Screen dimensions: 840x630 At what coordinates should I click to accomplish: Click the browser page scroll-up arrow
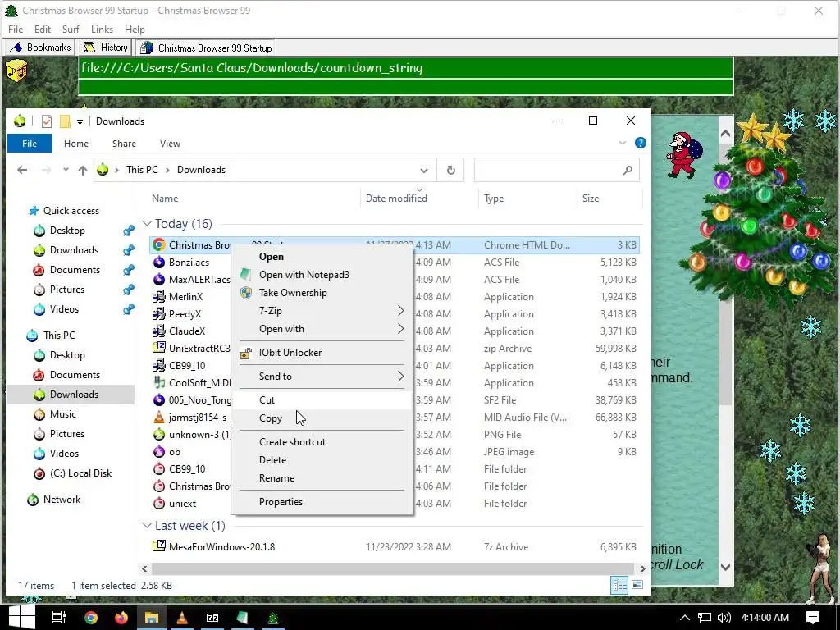[x=725, y=134]
